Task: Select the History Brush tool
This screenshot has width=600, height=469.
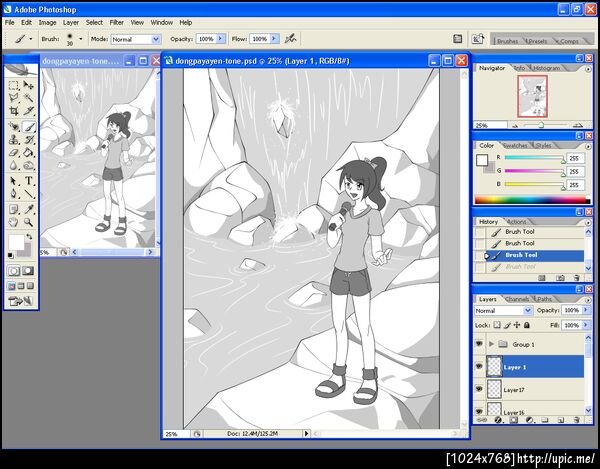Action: click(28, 140)
